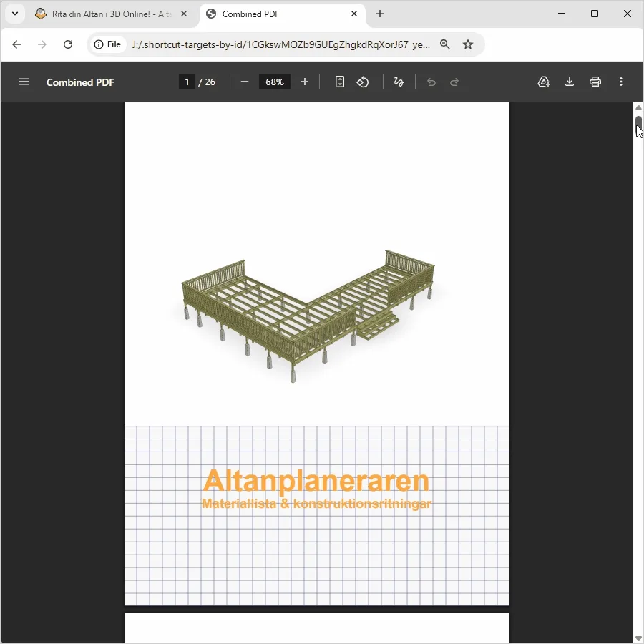Image resolution: width=644 pixels, height=644 pixels.
Task: Reload the current page
Action: [x=68, y=44]
